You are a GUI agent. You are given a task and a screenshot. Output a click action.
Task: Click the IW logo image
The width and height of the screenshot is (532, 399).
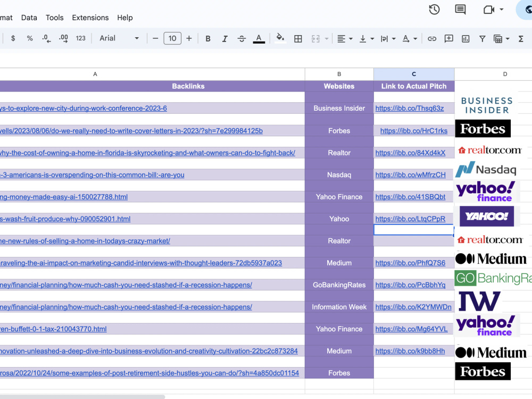coord(479,301)
